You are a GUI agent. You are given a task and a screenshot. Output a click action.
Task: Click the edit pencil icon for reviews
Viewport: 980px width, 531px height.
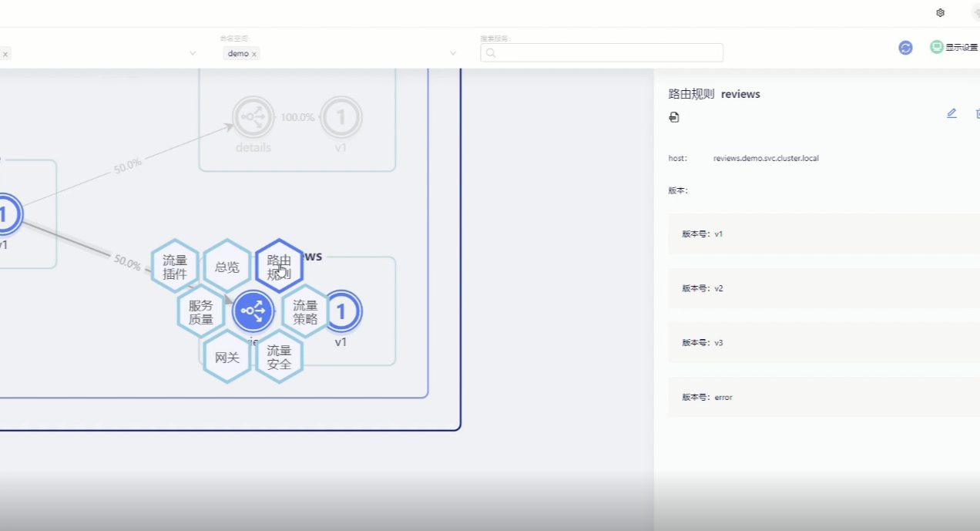951,113
